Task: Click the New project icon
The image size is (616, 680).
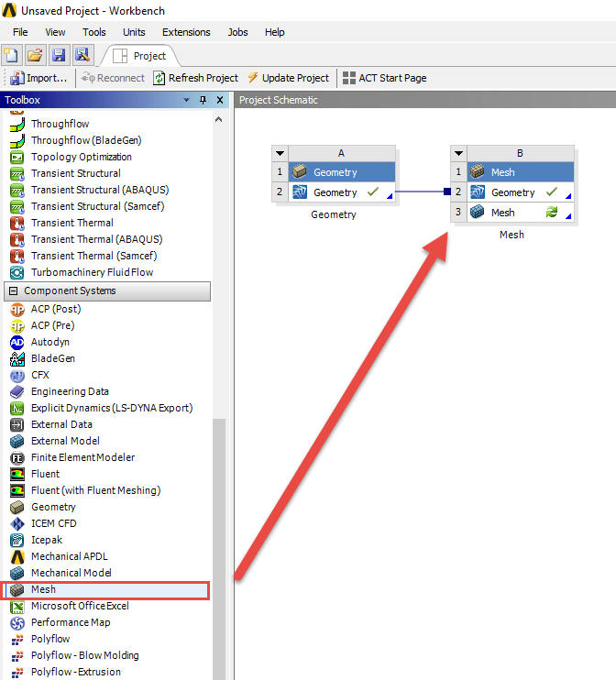Action: coord(11,55)
